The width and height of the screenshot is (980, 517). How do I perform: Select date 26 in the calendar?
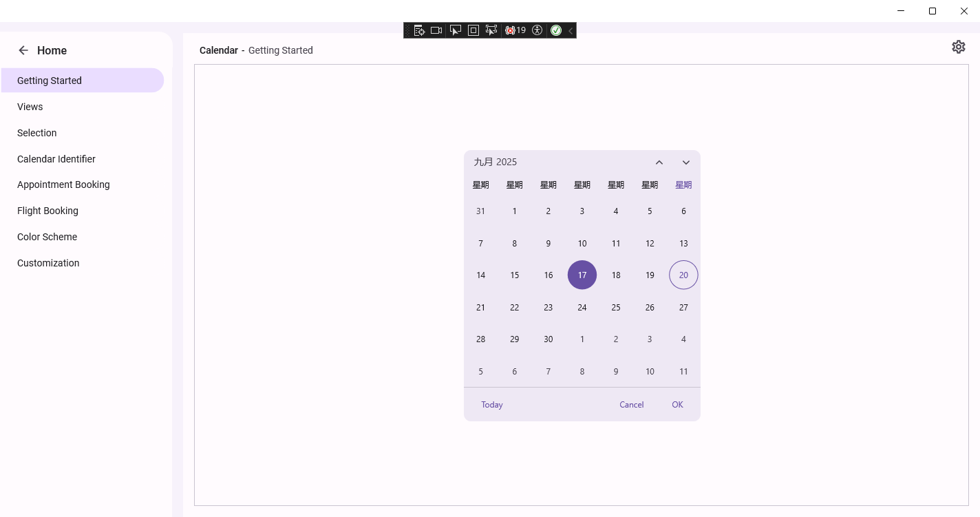[x=650, y=308]
